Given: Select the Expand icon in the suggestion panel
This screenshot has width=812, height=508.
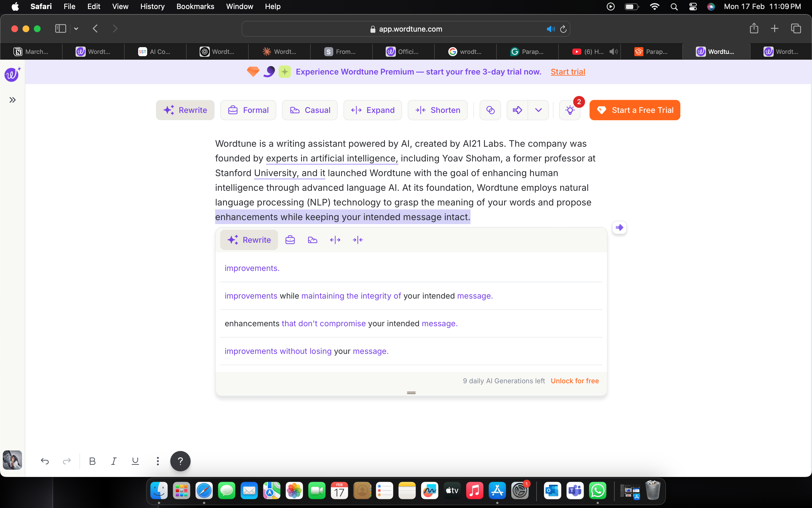Looking at the screenshot, I should point(335,240).
